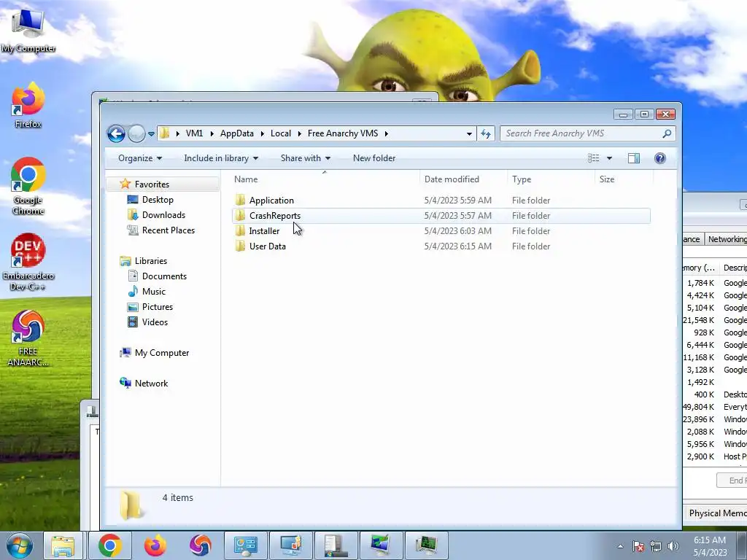Click the Chrome taskbar icon
This screenshot has height=560, width=747.
click(x=110, y=545)
